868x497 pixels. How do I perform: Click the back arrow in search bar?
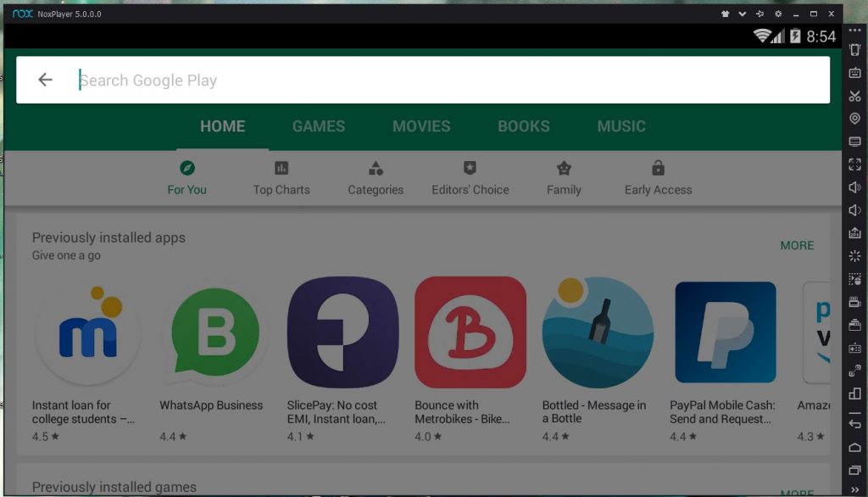(x=45, y=80)
